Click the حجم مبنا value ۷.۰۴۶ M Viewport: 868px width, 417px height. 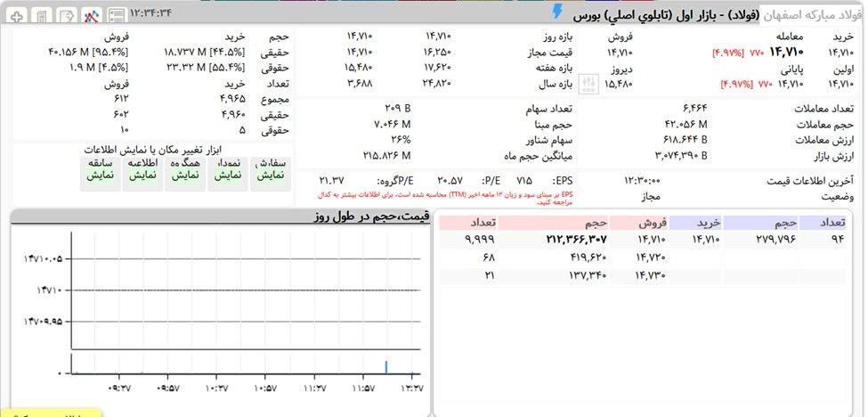(x=393, y=124)
